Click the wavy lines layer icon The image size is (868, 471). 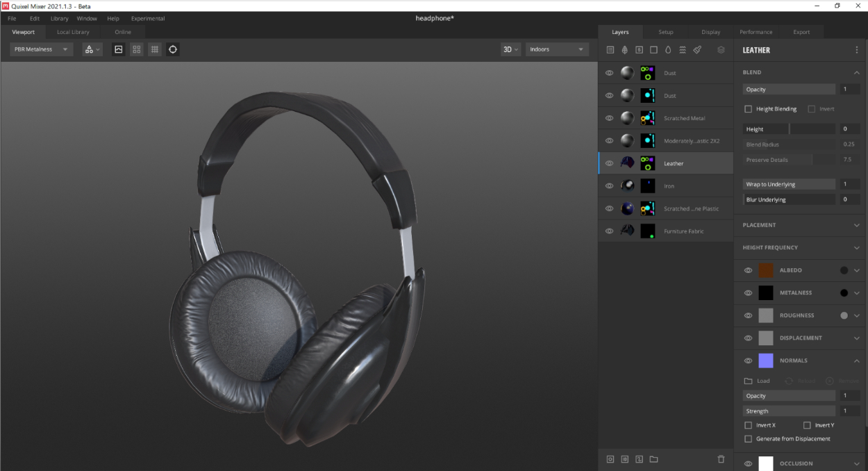tap(683, 50)
